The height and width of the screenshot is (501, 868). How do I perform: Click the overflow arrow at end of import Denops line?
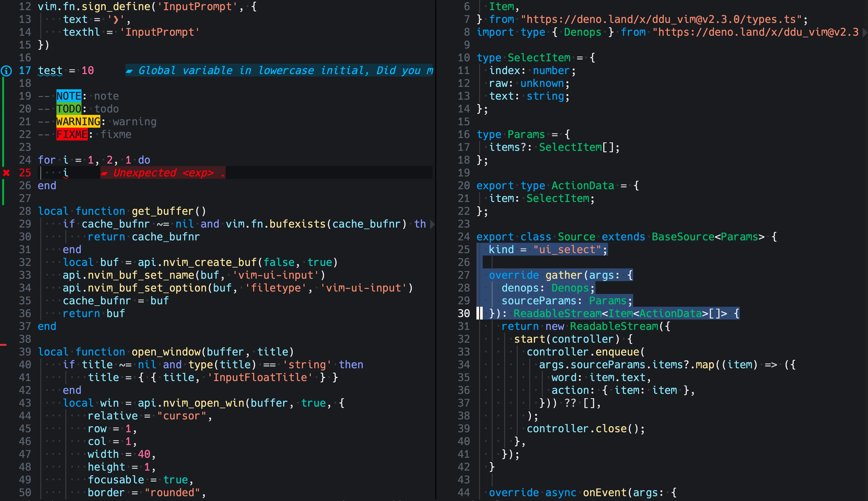(x=865, y=33)
